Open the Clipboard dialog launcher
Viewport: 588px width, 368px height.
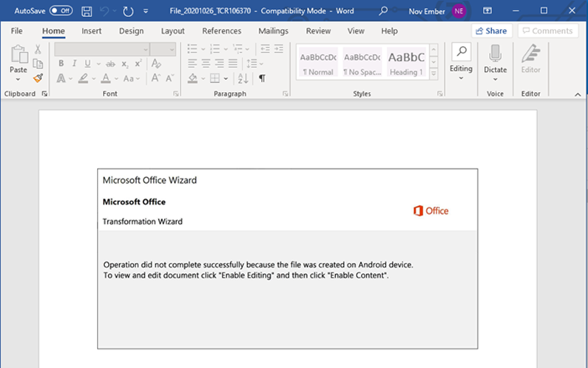pyautogui.click(x=44, y=94)
